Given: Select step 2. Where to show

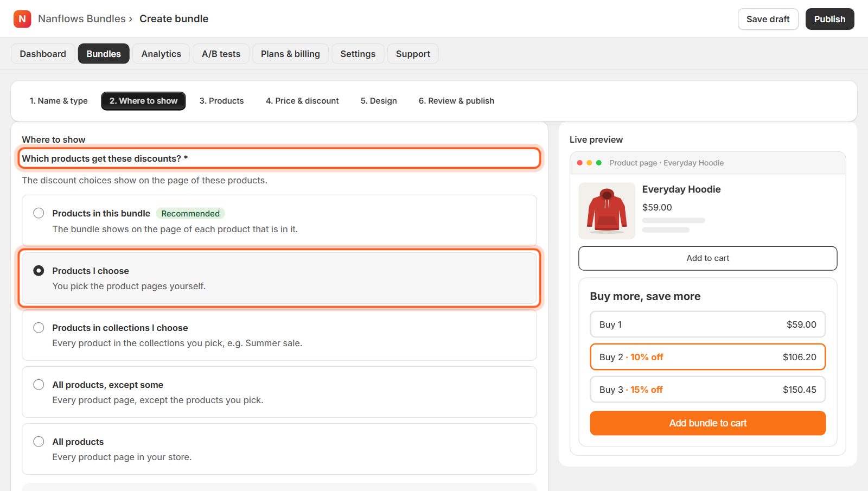Looking at the screenshot, I should click(x=143, y=101).
